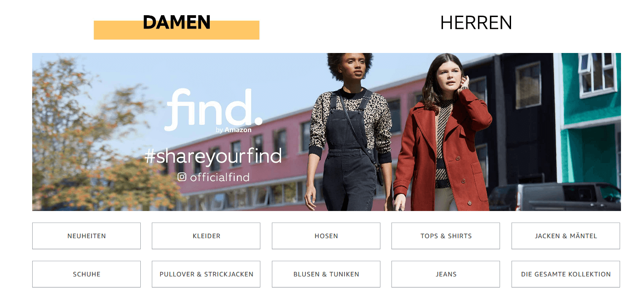Click the find. by Amazon logo
Image resolution: width=644 pixels, height=305 pixels.
tap(214, 111)
